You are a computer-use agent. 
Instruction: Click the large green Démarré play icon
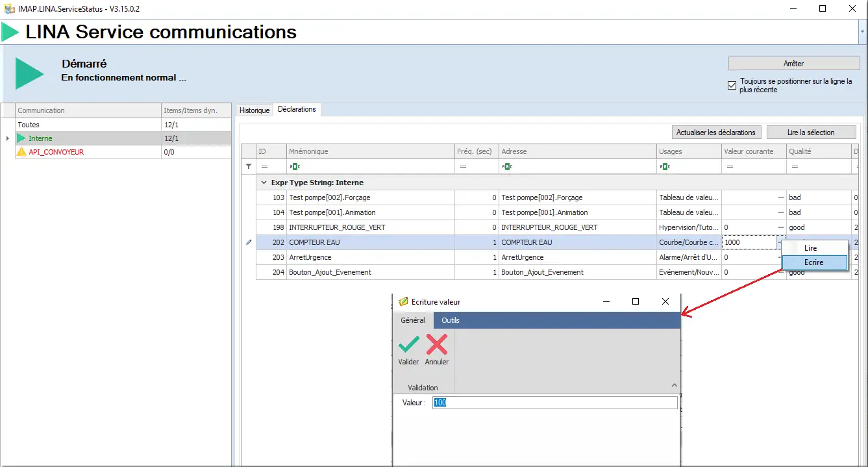point(29,73)
